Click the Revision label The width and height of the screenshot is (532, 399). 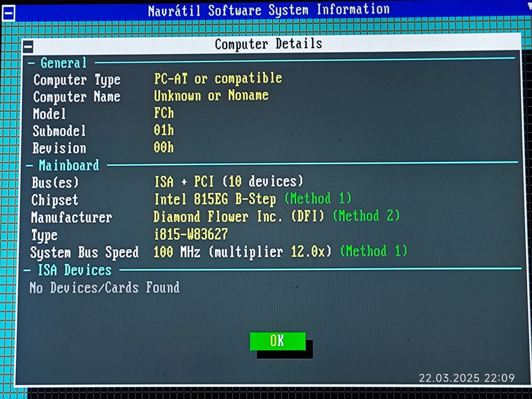point(59,148)
